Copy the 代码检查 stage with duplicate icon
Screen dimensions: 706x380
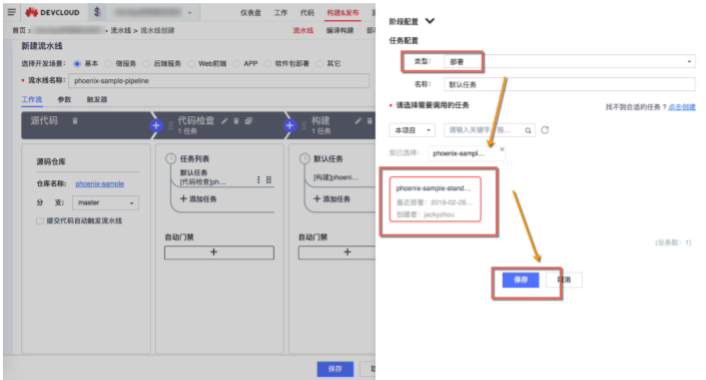coord(248,121)
